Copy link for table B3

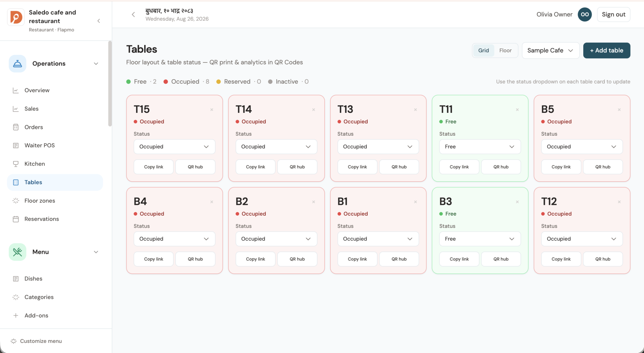(459, 259)
